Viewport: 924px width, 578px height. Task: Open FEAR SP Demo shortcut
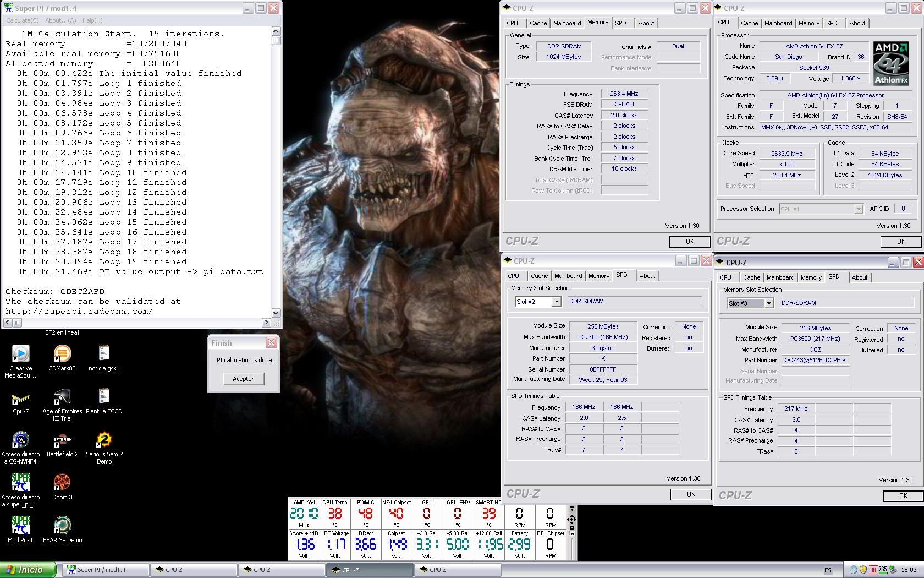(62, 526)
